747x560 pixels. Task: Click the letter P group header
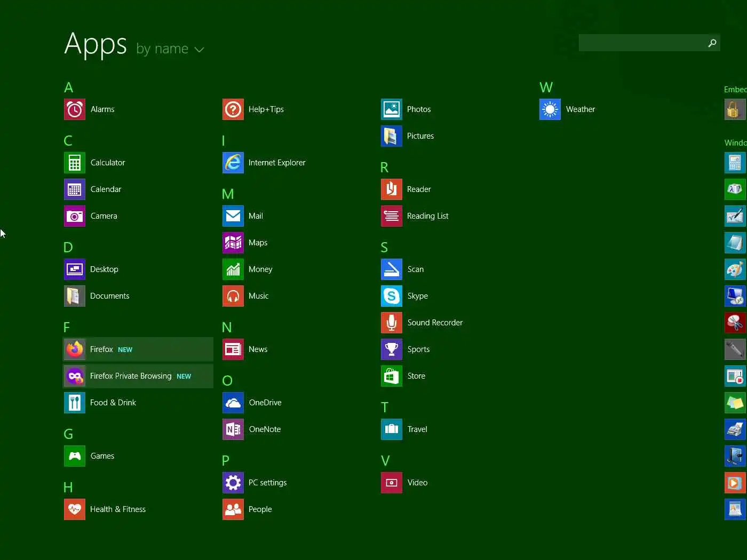(x=226, y=461)
